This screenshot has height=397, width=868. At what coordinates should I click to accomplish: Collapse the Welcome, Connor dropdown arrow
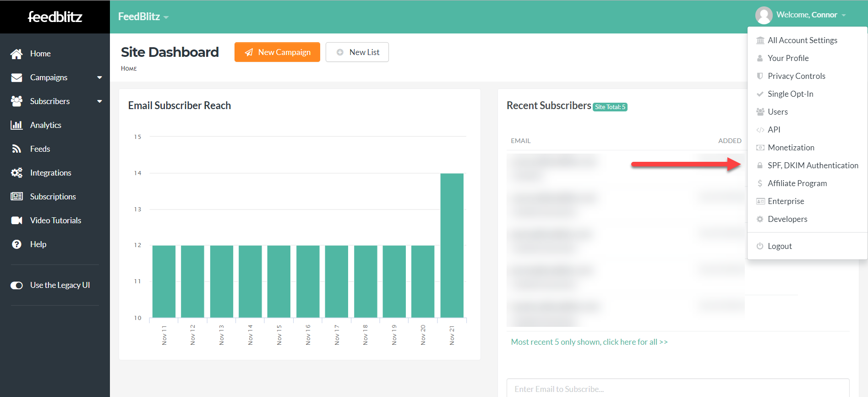(x=843, y=15)
